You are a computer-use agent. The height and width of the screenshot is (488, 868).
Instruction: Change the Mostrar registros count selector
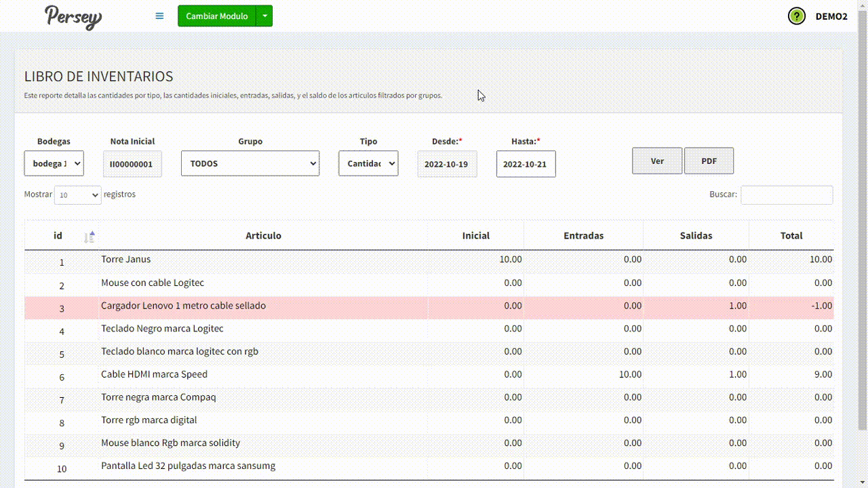click(78, 195)
